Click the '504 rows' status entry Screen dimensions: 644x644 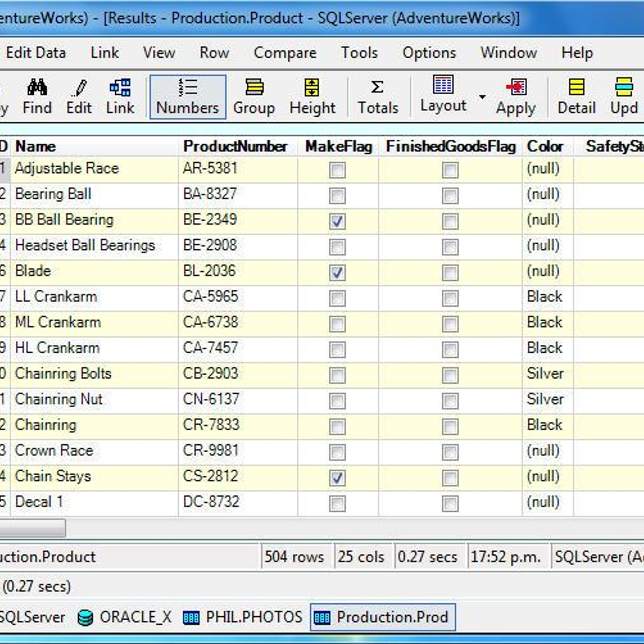pos(297,557)
